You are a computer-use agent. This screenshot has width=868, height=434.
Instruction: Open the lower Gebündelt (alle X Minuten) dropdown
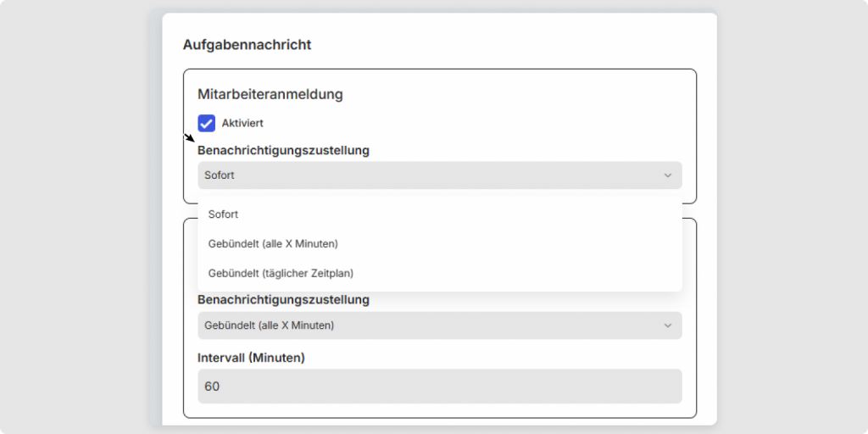pyautogui.click(x=424, y=325)
